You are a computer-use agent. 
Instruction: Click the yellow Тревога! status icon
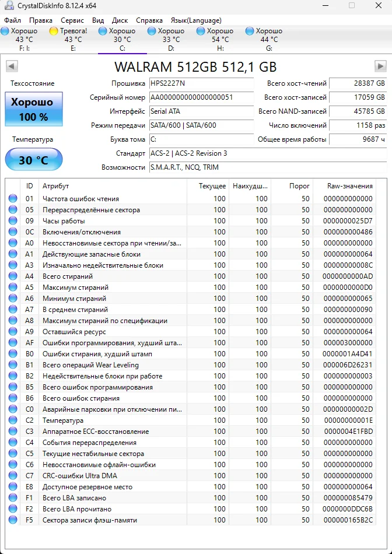[x=54, y=31]
